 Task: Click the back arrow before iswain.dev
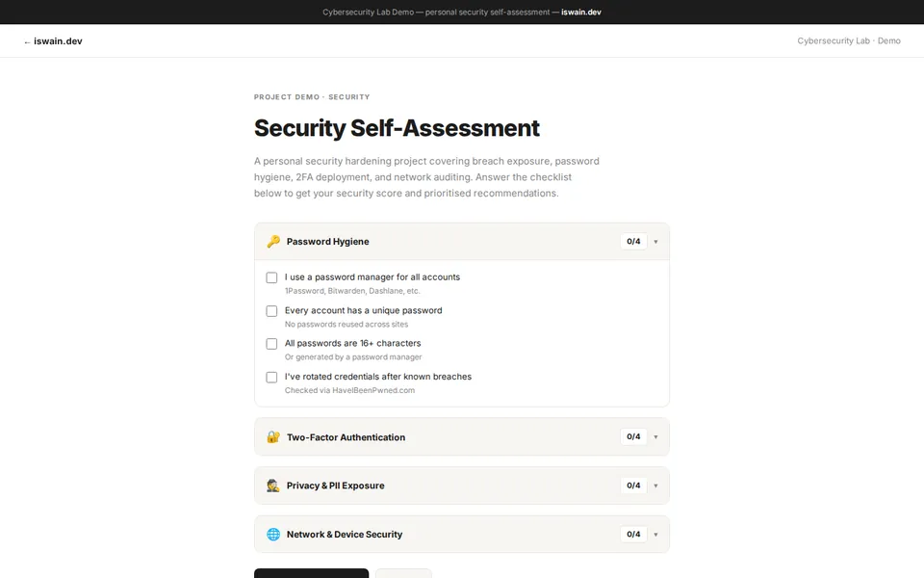point(27,41)
